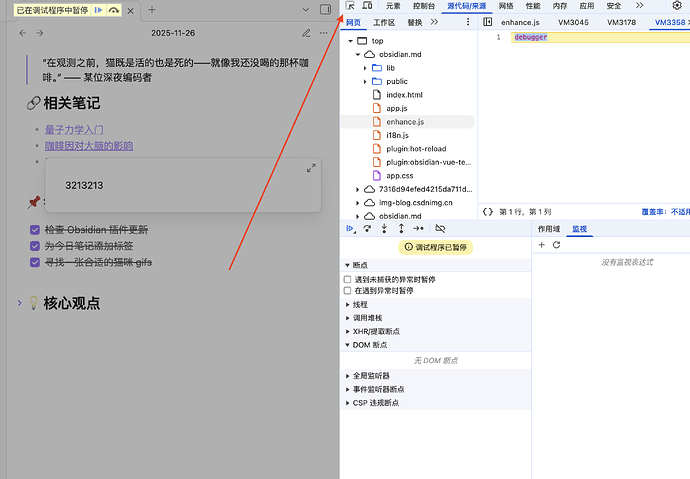Open the 性能 panel tab
This screenshot has height=479, width=690.
(x=533, y=6)
